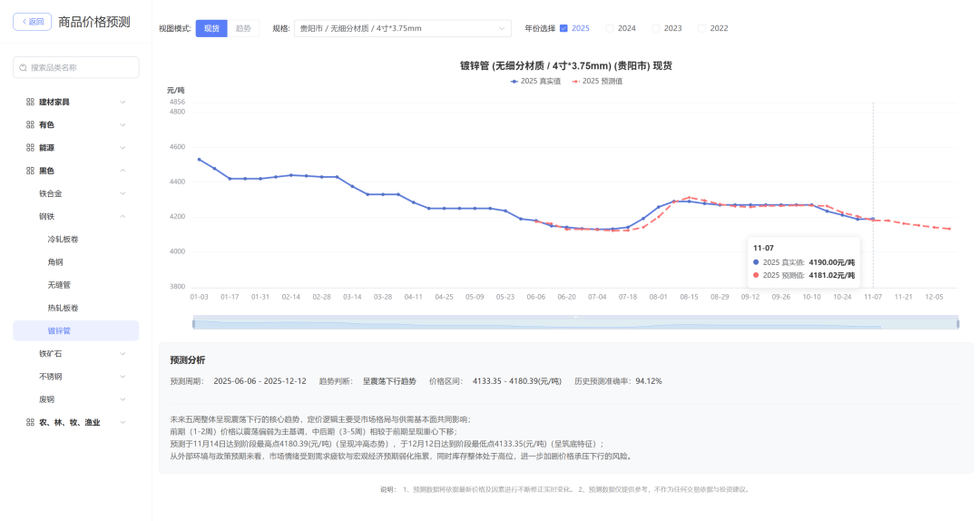Click the chart date range slider bar
The height and width of the screenshot is (521, 980).
pyautogui.click(x=575, y=323)
